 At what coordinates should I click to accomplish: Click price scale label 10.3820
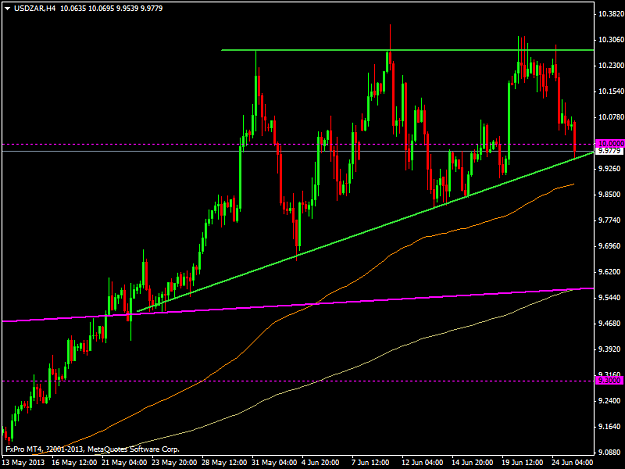coord(611,14)
